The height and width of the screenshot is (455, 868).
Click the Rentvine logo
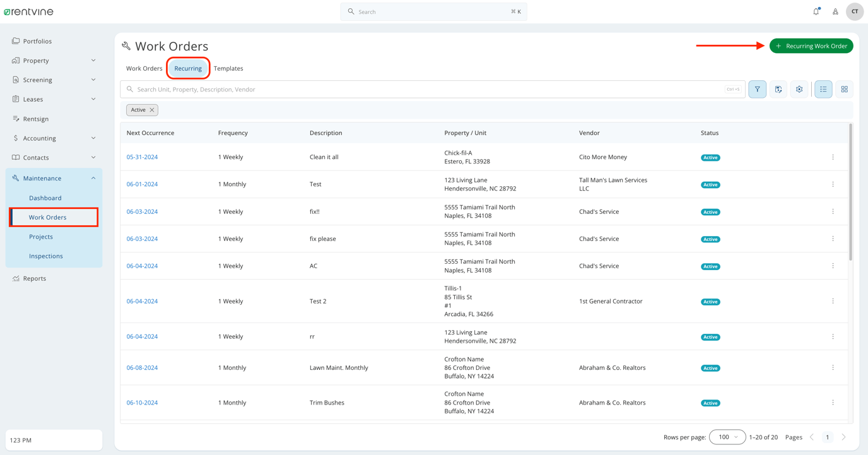(x=28, y=11)
